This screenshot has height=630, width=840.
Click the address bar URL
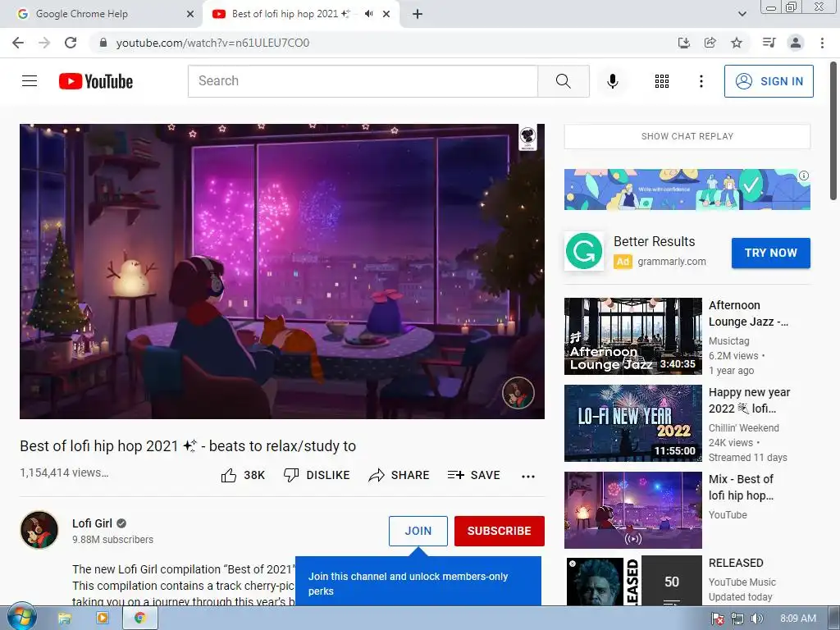(x=212, y=43)
